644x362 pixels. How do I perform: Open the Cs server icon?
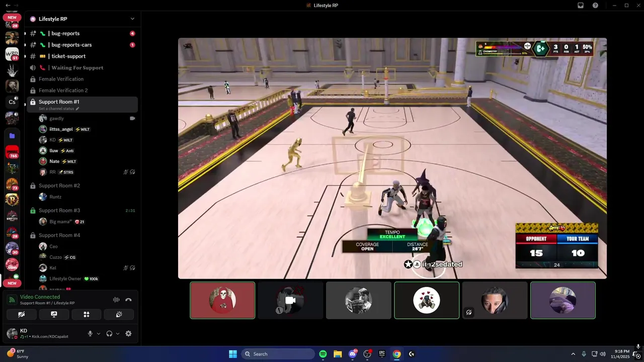click(12, 102)
